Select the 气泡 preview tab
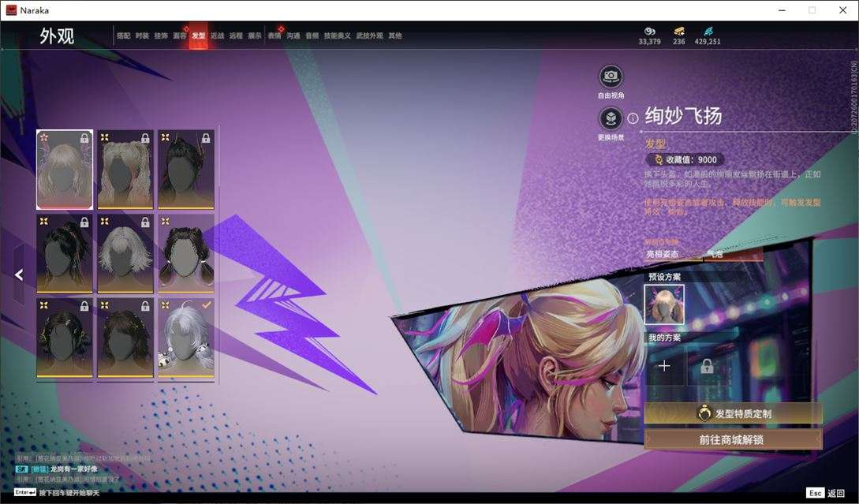 pos(734,254)
